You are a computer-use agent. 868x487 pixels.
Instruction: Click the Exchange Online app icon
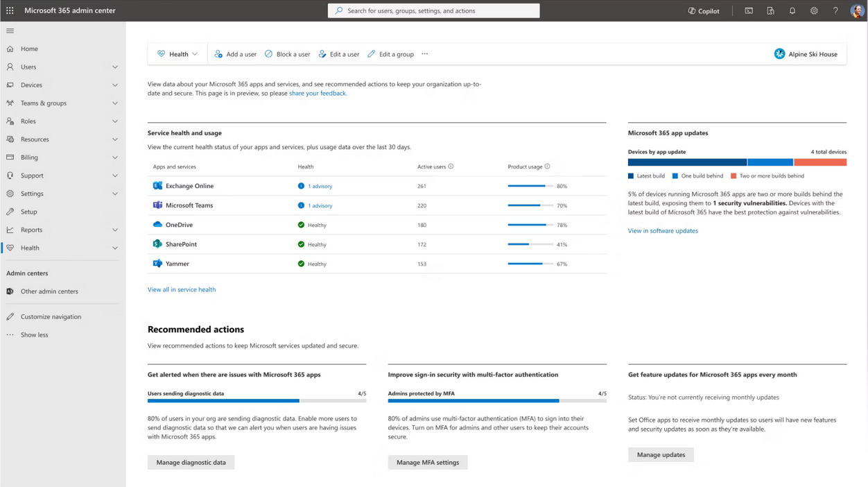tap(157, 186)
